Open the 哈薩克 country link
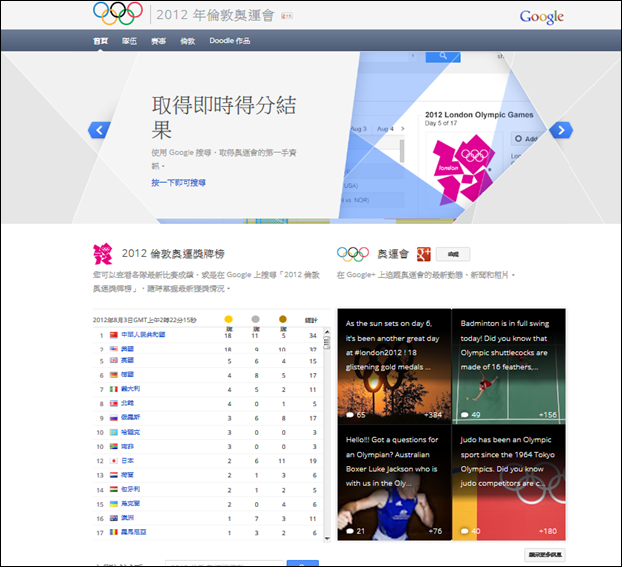622x567 pixels. [131, 432]
